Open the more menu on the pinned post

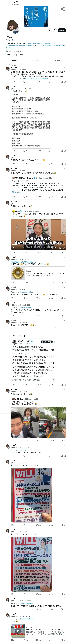pyautogui.click(x=65, y=68)
